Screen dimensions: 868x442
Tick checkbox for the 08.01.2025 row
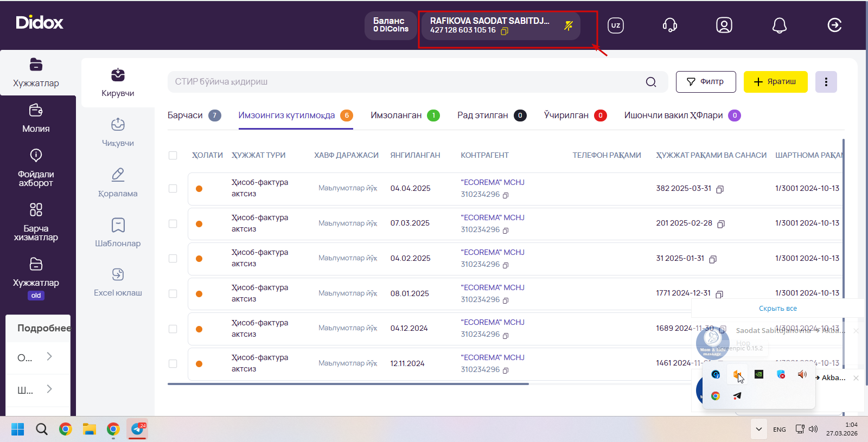coord(173,293)
